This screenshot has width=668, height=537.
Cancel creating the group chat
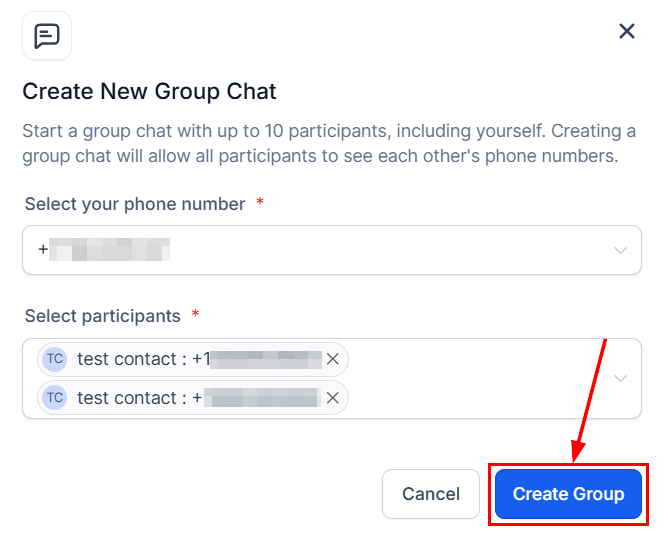(x=431, y=494)
